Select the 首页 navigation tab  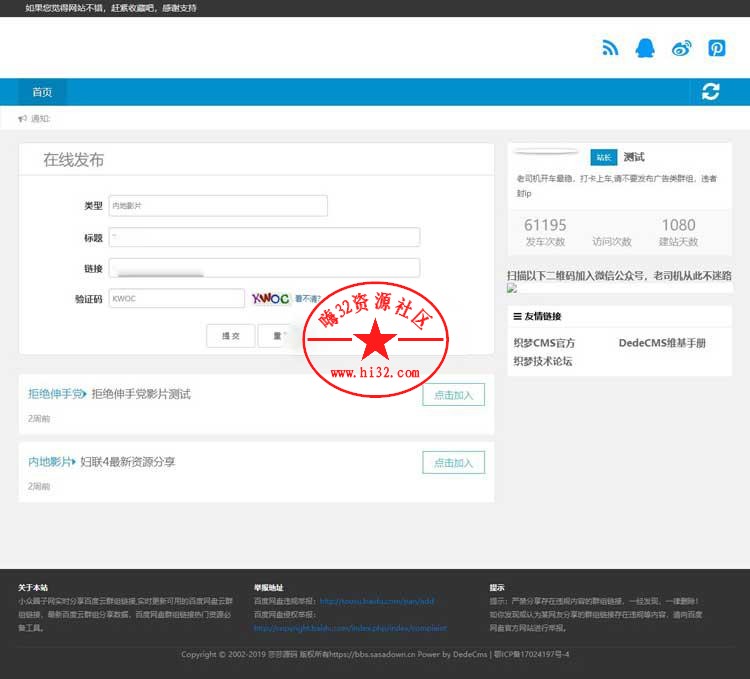click(42, 92)
